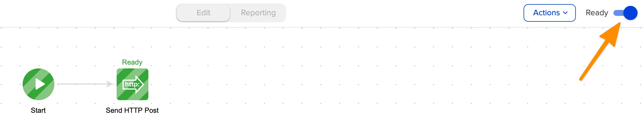
Task: Click the white play triangle in Start
Action: [40, 84]
